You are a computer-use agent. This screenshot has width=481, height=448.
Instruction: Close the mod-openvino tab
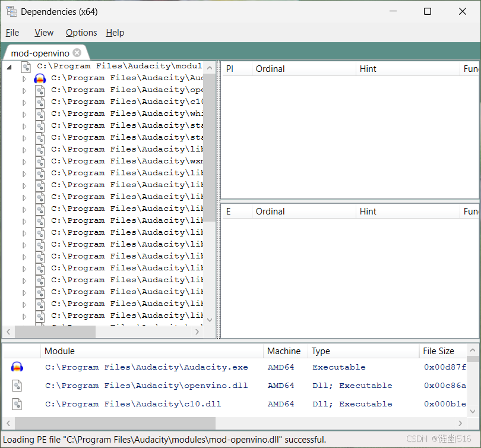(77, 53)
